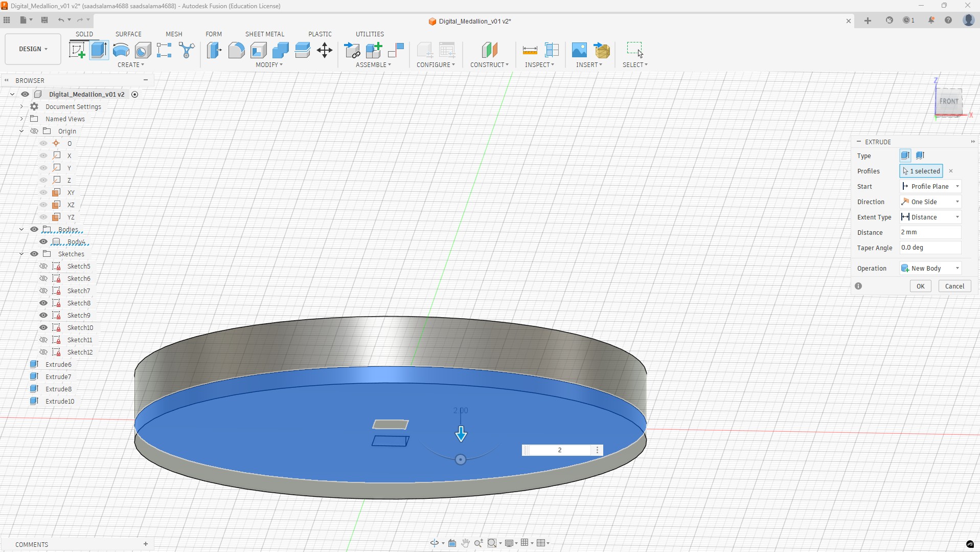Open the Measure tool under Inspect
The height and width of the screenshot is (552, 980).
click(530, 50)
